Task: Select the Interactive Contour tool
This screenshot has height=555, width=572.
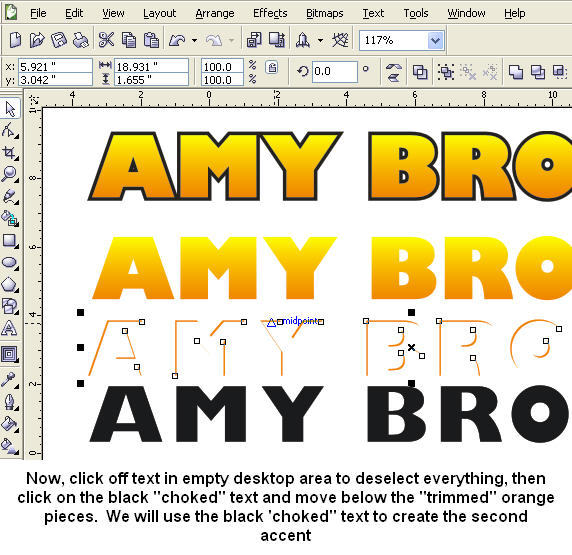Action: [10, 354]
